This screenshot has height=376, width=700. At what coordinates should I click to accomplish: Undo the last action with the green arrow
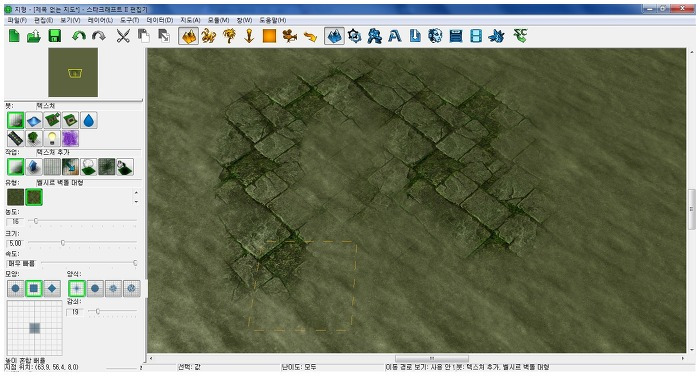click(79, 36)
